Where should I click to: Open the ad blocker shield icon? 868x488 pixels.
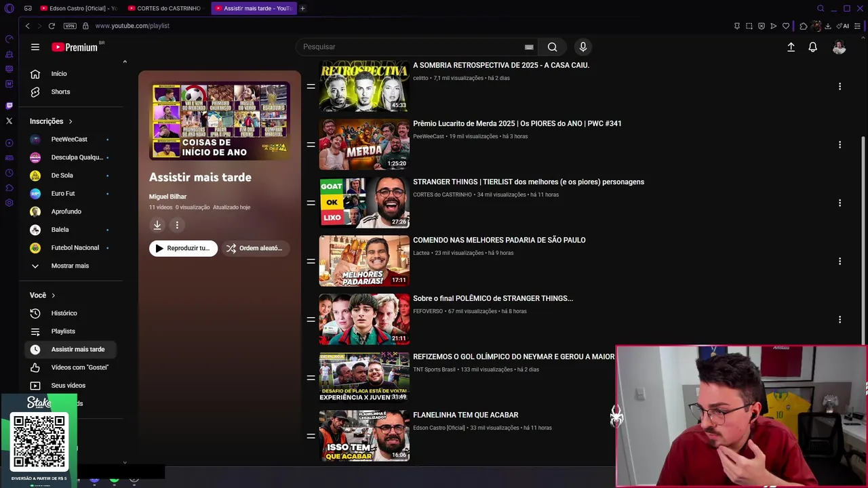[x=762, y=26]
